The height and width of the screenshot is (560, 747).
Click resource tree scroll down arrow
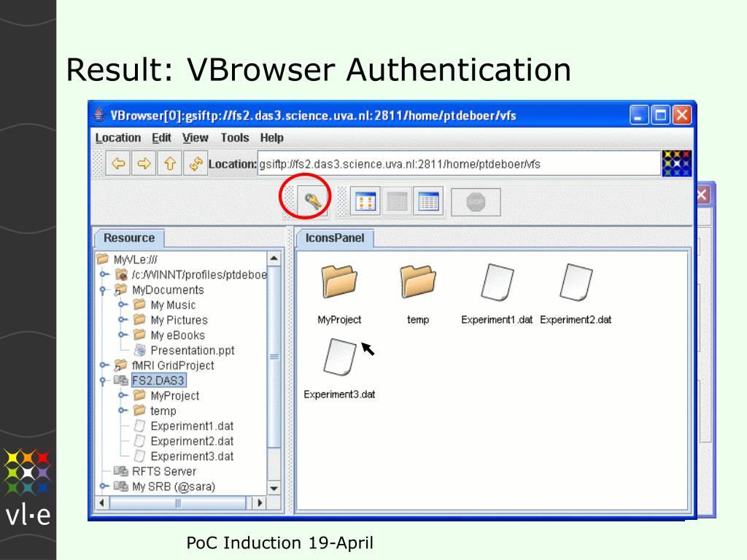click(274, 488)
